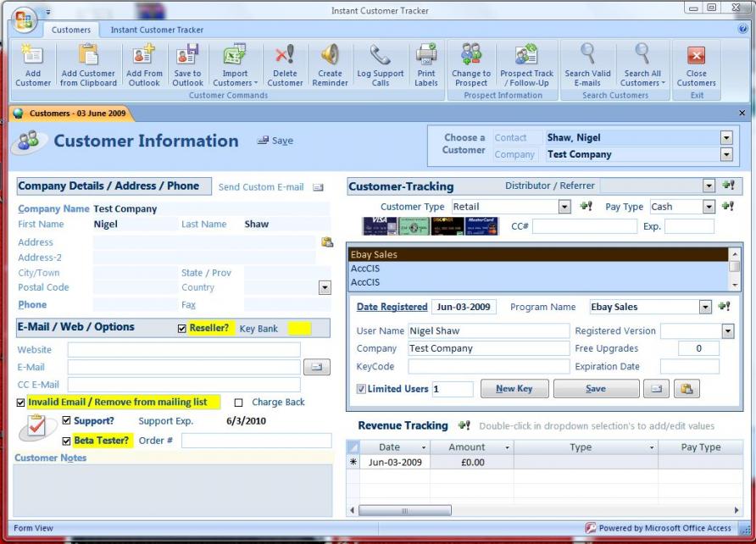Click the add icon next to Customer Type
Viewport: 756px width, 544px height.
coord(586,206)
